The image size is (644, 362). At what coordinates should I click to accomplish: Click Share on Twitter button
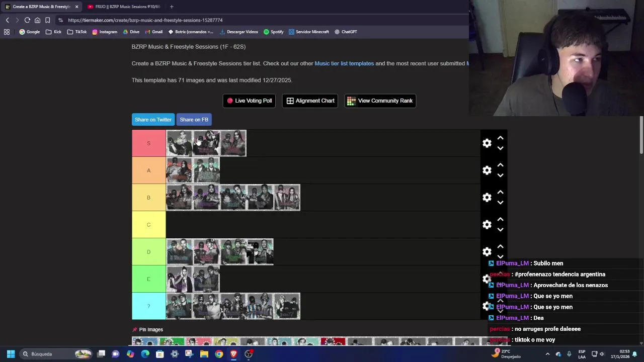click(153, 120)
